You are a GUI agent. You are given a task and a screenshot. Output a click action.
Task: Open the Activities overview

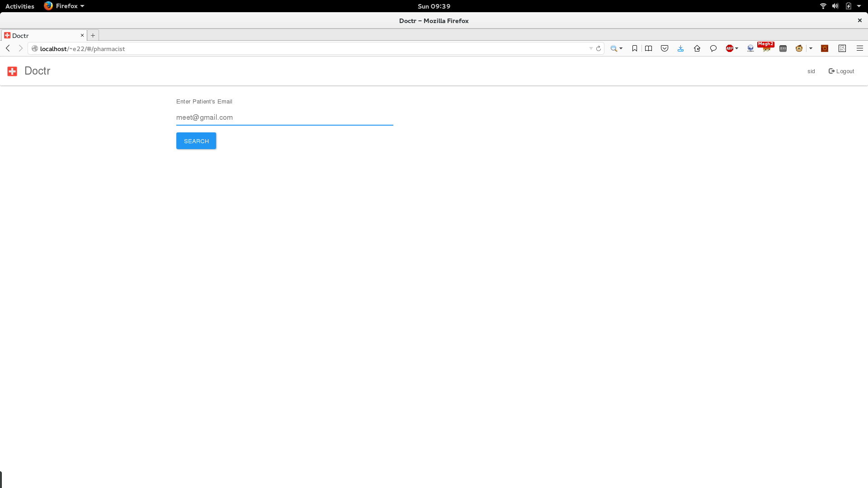pos(19,6)
